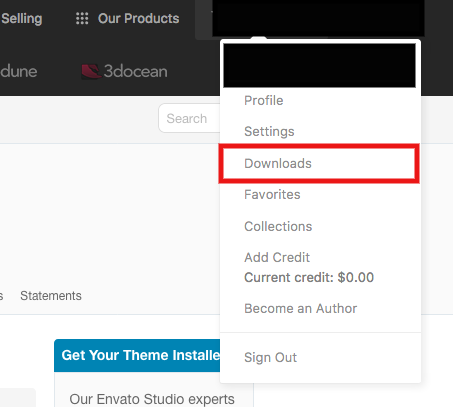Select Profile from the user menu
453x407 pixels.
[264, 100]
